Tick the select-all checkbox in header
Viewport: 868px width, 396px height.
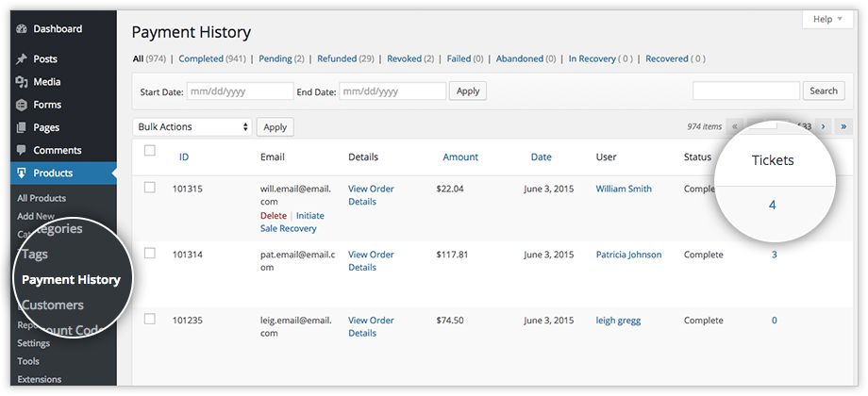[149, 151]
